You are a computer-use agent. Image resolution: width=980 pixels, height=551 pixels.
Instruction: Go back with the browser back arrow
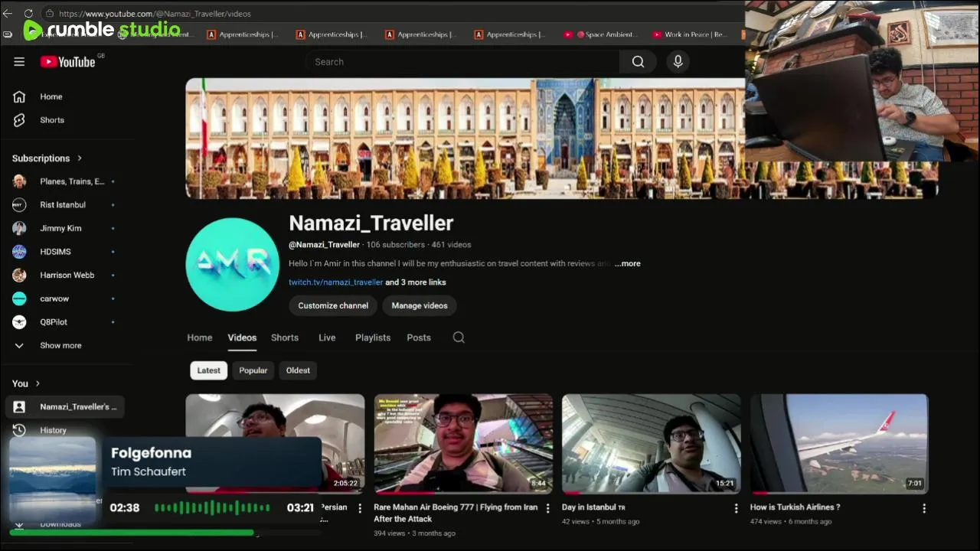click(8, 14)
